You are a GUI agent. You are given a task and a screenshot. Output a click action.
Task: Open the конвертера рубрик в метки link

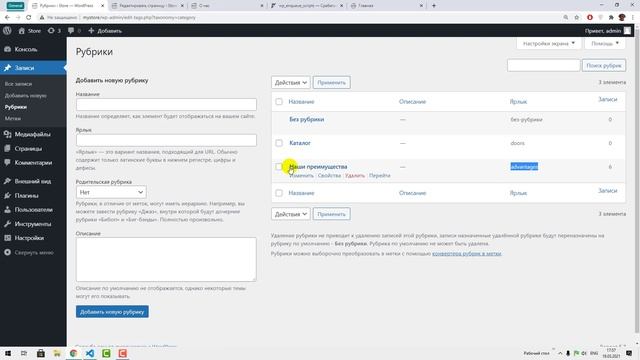[x=467, y=253]
